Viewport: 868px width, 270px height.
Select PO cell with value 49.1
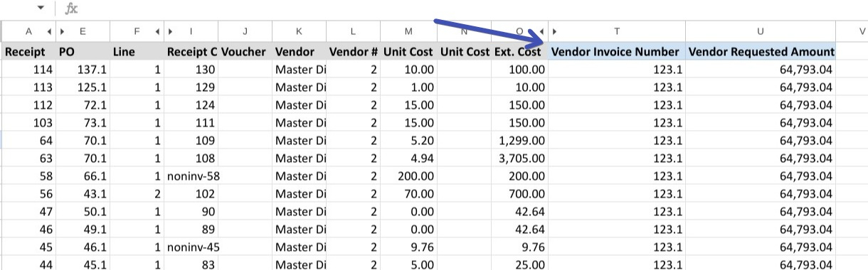83,229
